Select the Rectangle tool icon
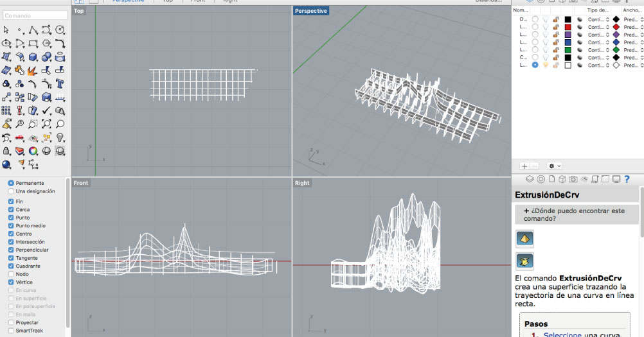644x337 pixels. pos(33,44)
